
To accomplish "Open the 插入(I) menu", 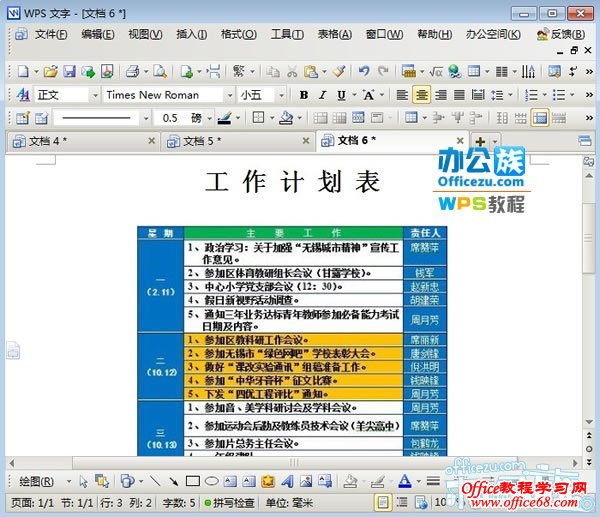I will tap(192, 34).
